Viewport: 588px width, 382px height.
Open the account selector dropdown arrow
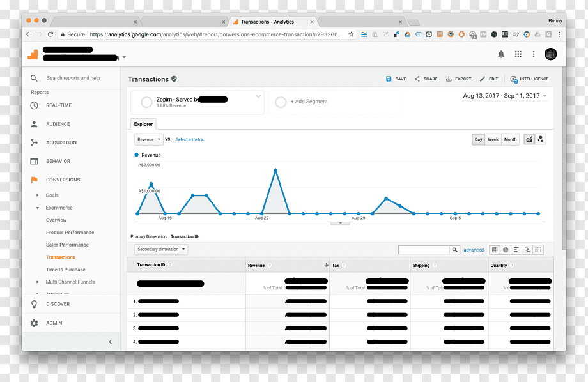[x=124, y=57]
